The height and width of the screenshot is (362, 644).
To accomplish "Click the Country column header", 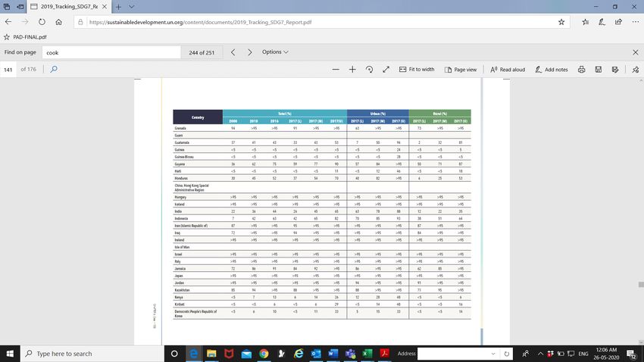I will click(198, 117).
